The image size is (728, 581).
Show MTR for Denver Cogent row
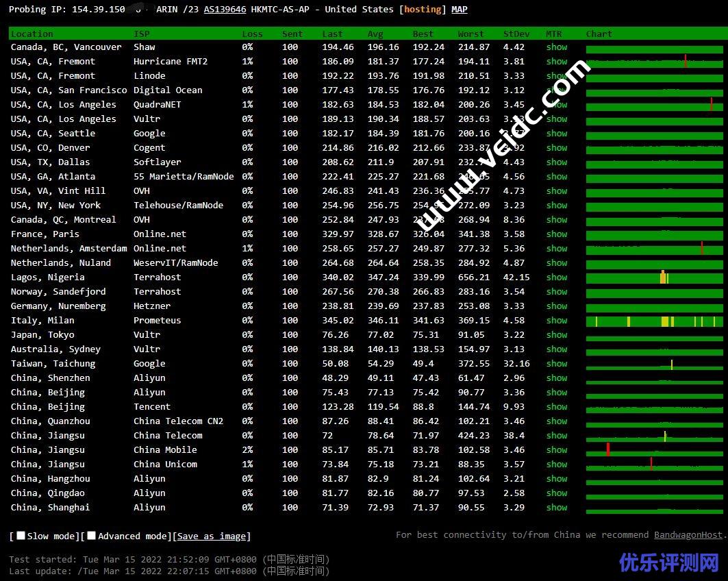(557, 148)
